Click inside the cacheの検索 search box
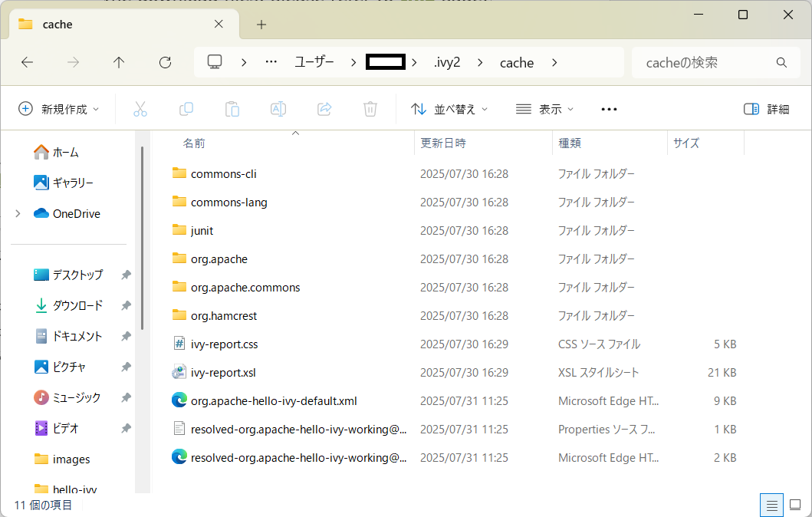This screenshot has width=812, height=517. pos(705,63)
